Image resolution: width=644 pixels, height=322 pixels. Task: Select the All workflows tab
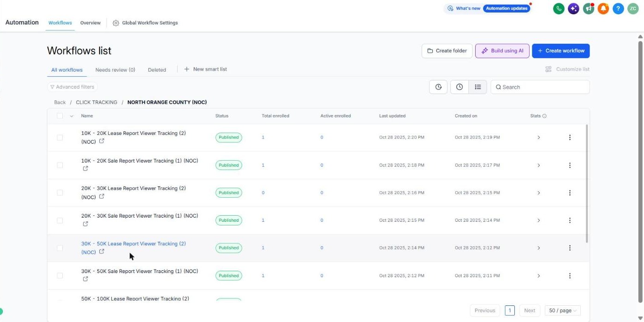[x=67, y=70]
